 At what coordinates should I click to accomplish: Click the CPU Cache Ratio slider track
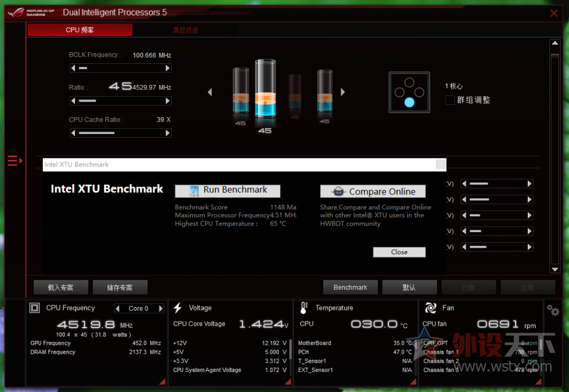point(121,133)
